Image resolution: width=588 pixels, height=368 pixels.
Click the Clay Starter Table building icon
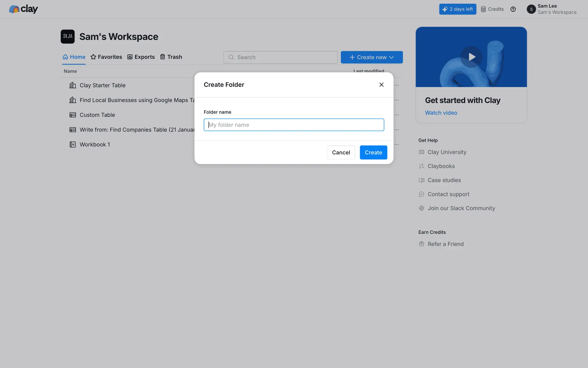73,85
